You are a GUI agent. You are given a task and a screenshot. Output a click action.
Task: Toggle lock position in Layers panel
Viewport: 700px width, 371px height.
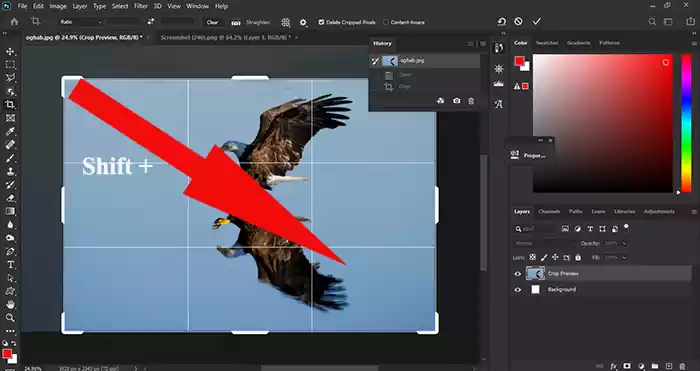555,258
